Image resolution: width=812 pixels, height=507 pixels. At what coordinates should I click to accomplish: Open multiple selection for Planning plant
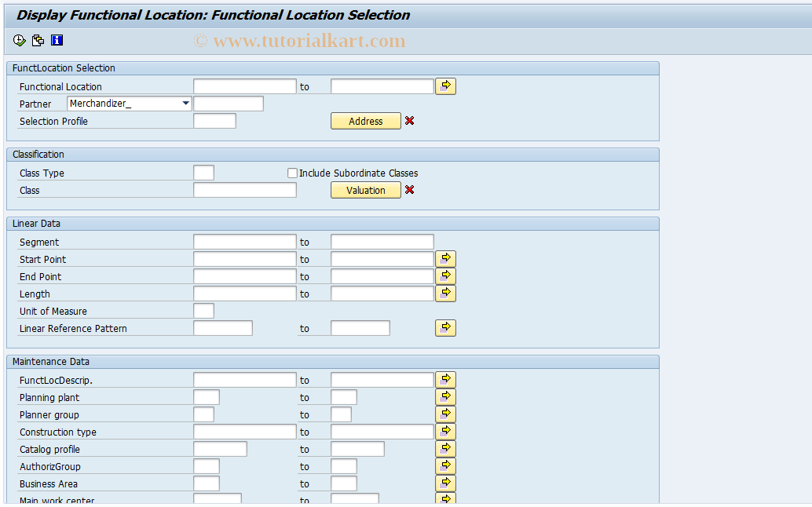pos(445,396)
